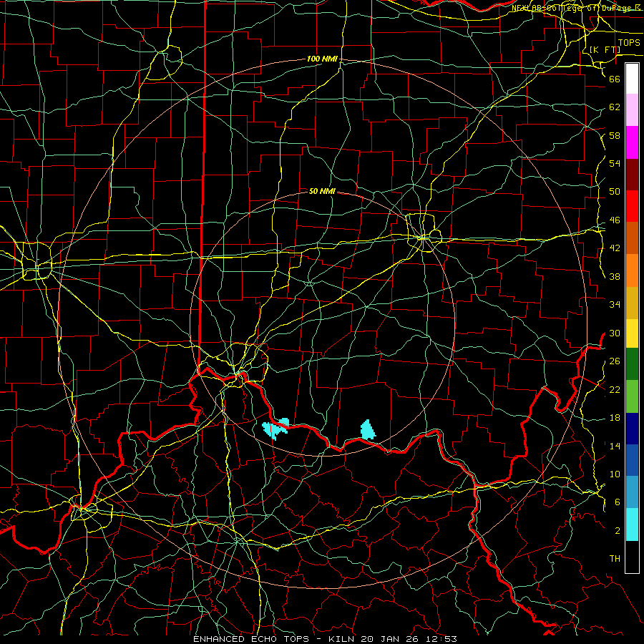644x644 pixels.
Task: Select the "6" legend value
Action: (x=617, y=502)
